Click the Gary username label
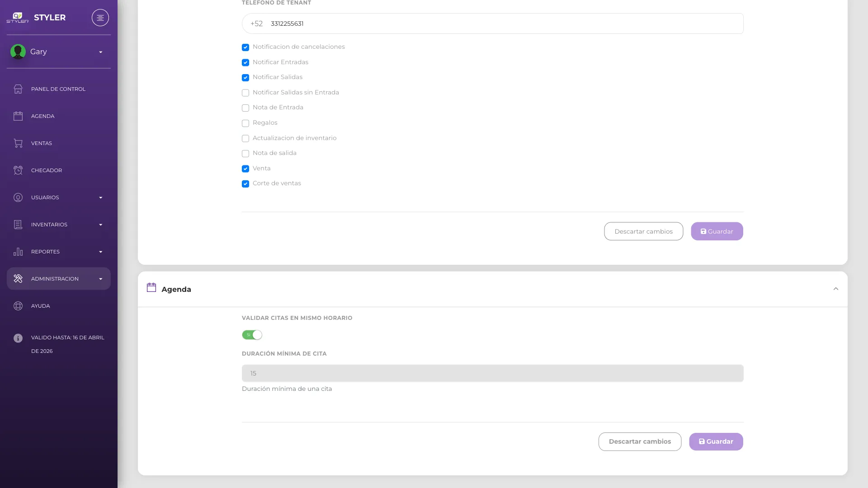Screen dimensions: 868x488 coord(38,52)
